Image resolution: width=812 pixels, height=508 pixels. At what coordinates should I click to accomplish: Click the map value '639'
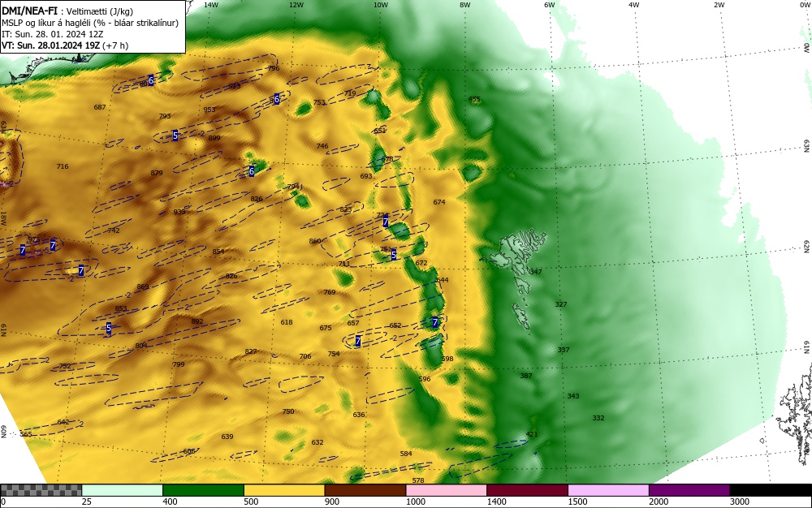(227, 437)
